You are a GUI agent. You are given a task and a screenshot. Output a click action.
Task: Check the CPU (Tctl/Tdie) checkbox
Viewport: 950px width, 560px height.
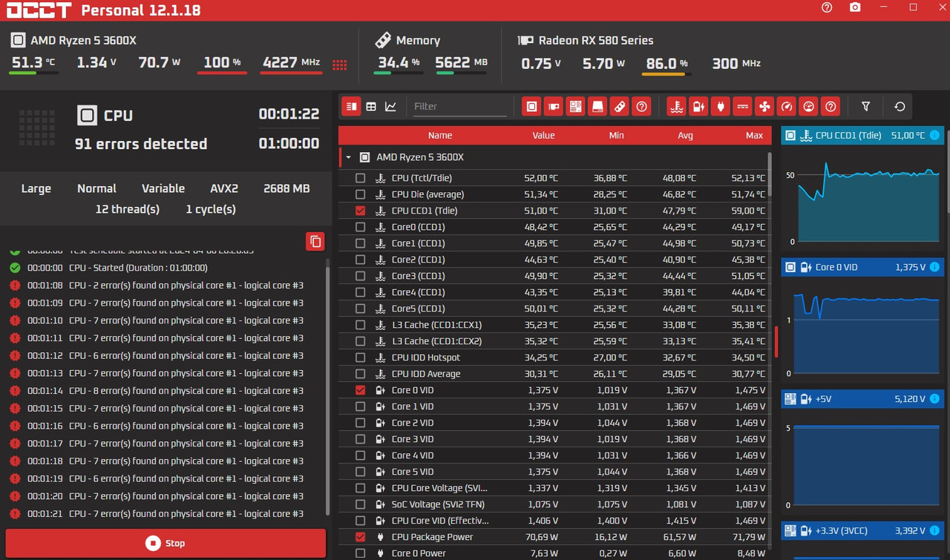(x=361, y=178)
